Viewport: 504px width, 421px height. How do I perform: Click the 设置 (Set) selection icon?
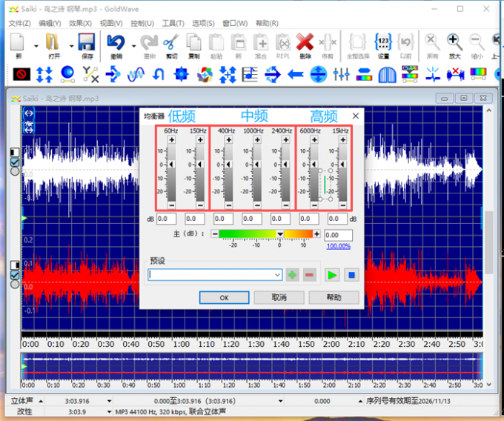382,43
